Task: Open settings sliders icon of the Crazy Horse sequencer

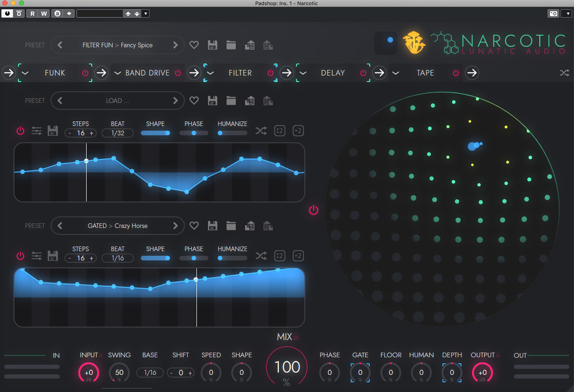Action: pyautogui.click(x=37, y=256)
